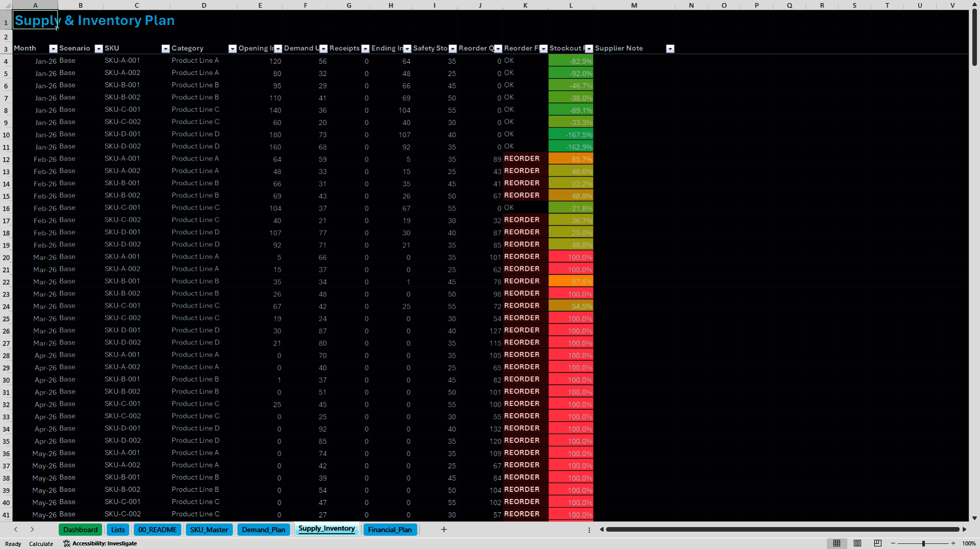
Task: Click the vertical scrollbar thumb
Action: pos(974,37)
